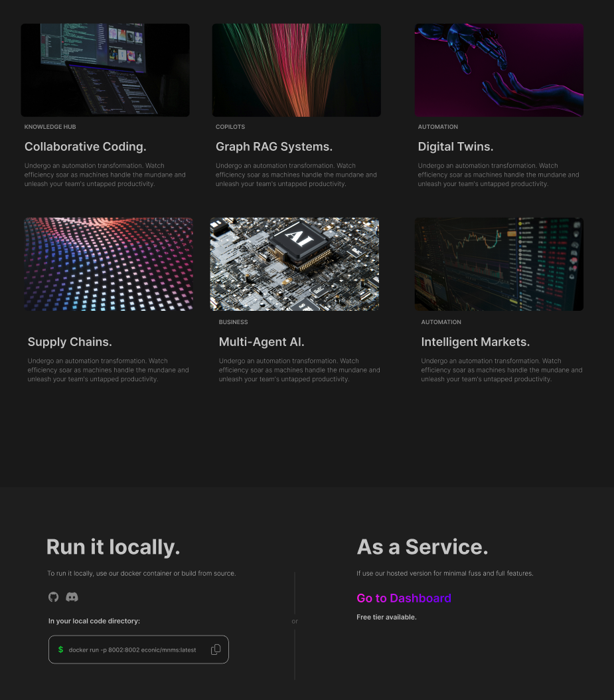Select the Graph RAG Systems fiber image
The image size is (614, 700).
point(296,70)
